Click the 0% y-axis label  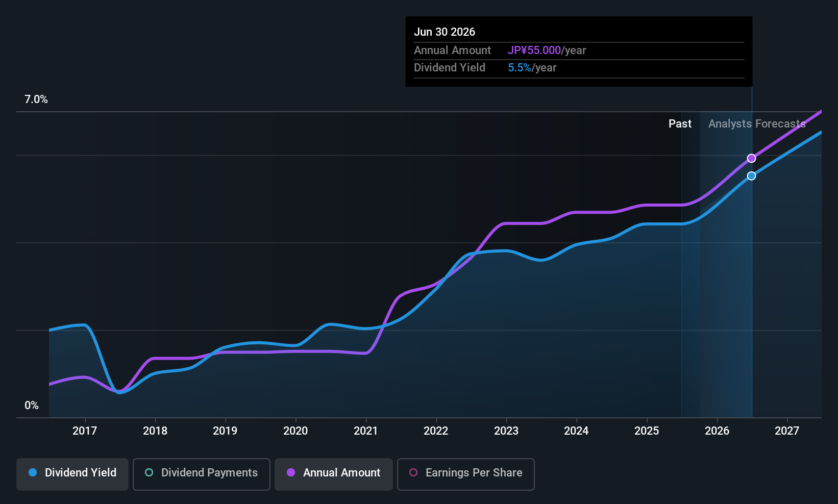pos(32,406)
